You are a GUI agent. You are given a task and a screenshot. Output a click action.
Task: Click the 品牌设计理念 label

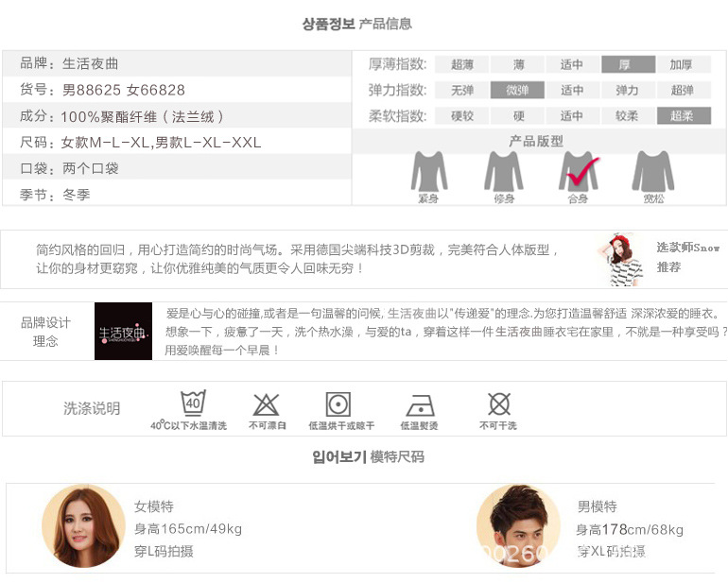coord(45,332)
